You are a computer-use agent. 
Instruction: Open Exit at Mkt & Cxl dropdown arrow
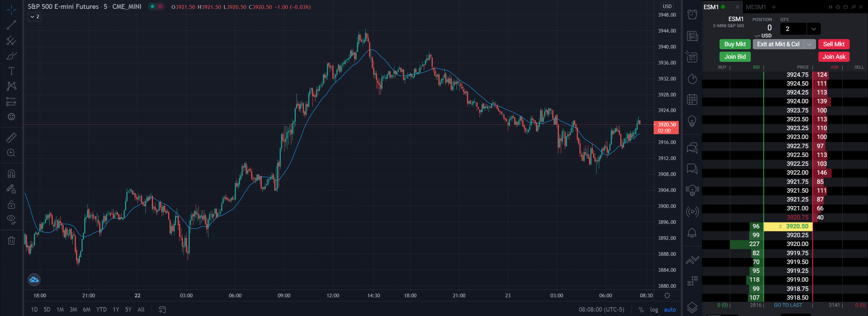click(x=810, y=44)
